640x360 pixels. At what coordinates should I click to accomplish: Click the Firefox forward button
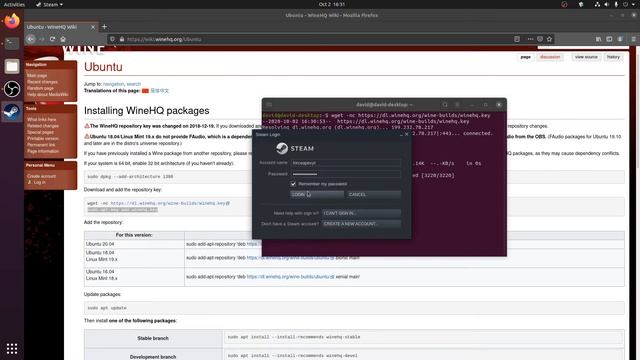pos(41,39)
